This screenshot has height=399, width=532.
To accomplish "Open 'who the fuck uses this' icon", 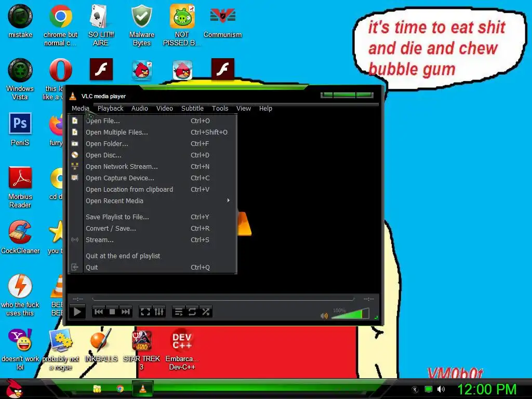I will pos(20,295).
